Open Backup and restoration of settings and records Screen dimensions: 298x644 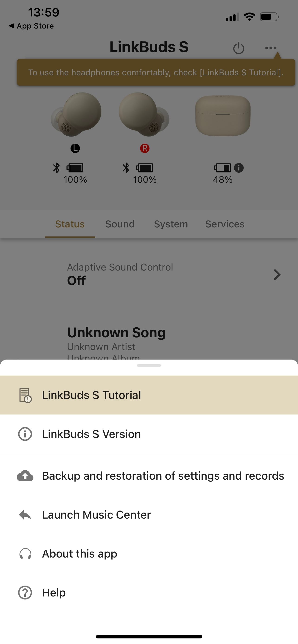[x=163, y=476]
